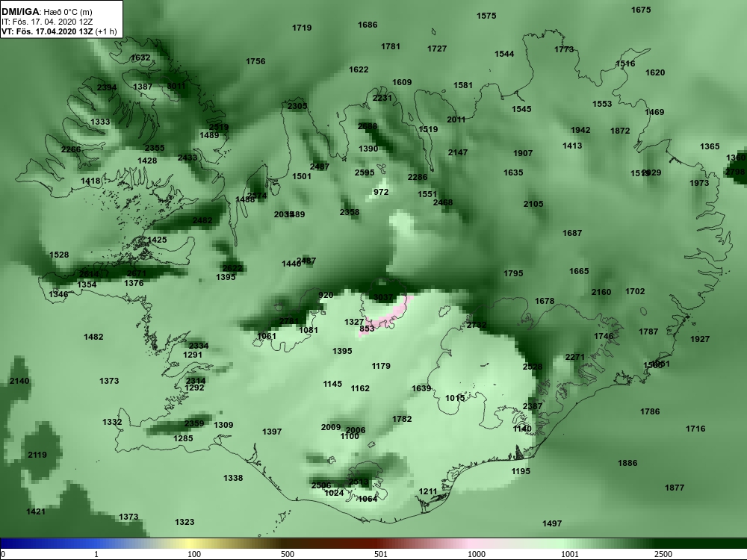The width and height of the screenshot is (747, 560).
Task: Click the map value 1575
Action: point(486,16)
